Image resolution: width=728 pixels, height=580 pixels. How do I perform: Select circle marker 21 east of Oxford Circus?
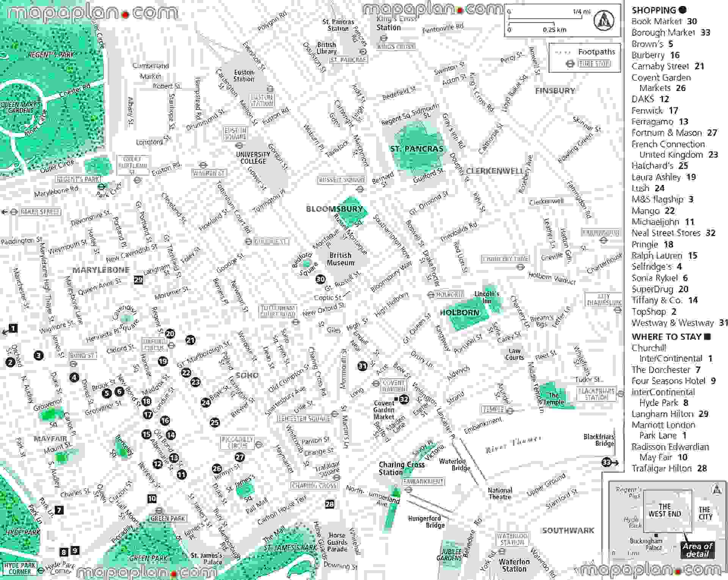(190, 340)
